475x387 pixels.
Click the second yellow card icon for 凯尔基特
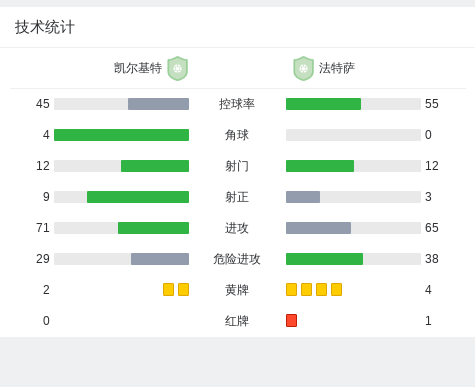pyautogui.click(x=183, y=290)
